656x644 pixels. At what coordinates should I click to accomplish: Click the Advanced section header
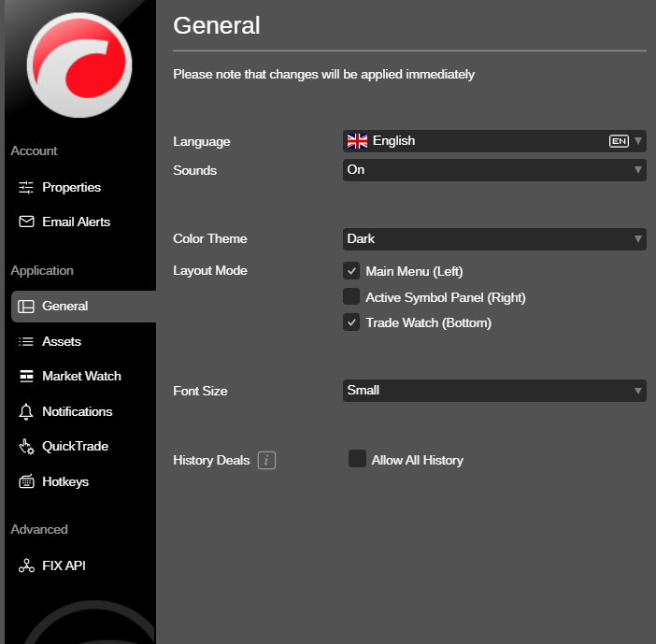point(39,529)
